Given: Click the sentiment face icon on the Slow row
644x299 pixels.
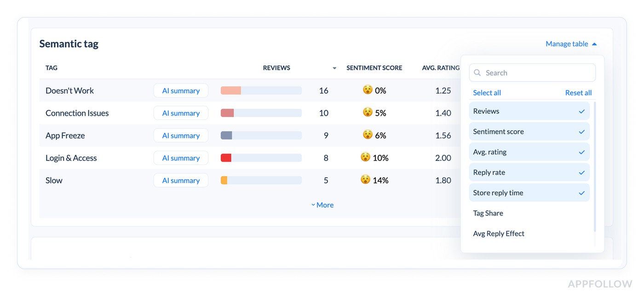Looking at the screenshot, I should tap(365, 180).
